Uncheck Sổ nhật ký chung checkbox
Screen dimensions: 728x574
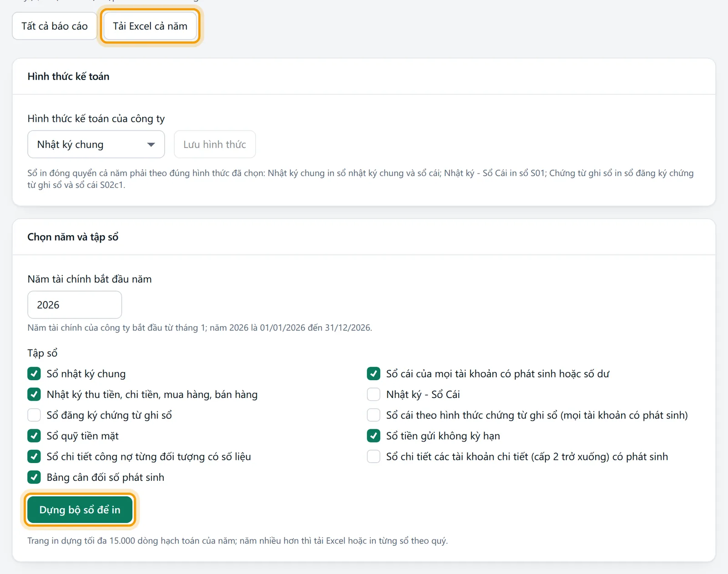[x=34, y=373]
